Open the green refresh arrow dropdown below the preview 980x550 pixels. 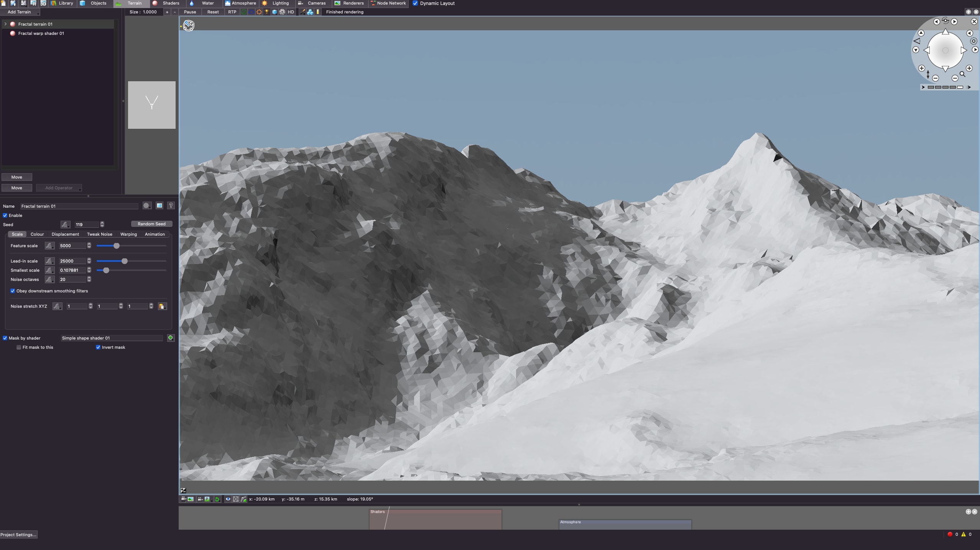217,499
